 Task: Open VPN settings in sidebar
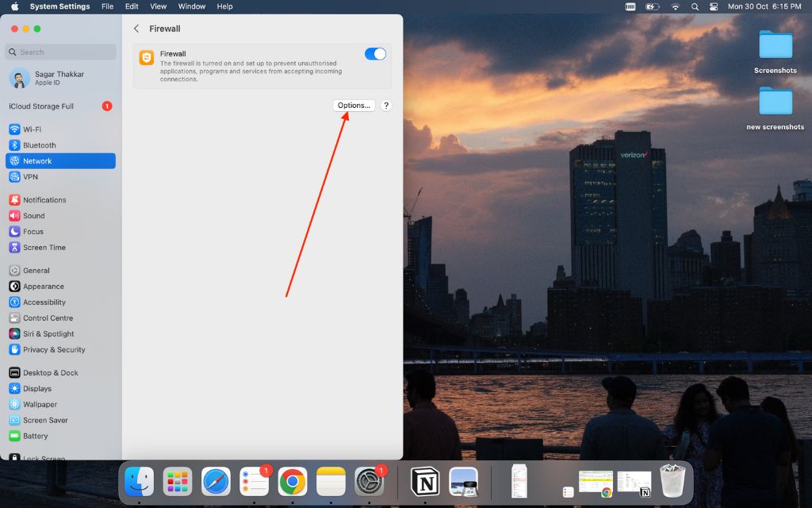pos(30,177)
